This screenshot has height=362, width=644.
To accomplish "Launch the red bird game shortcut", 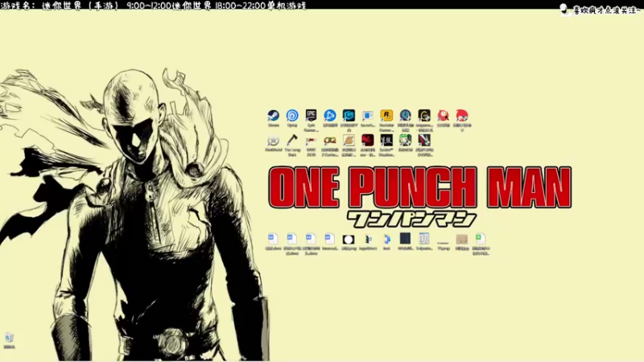I will 444,116.
